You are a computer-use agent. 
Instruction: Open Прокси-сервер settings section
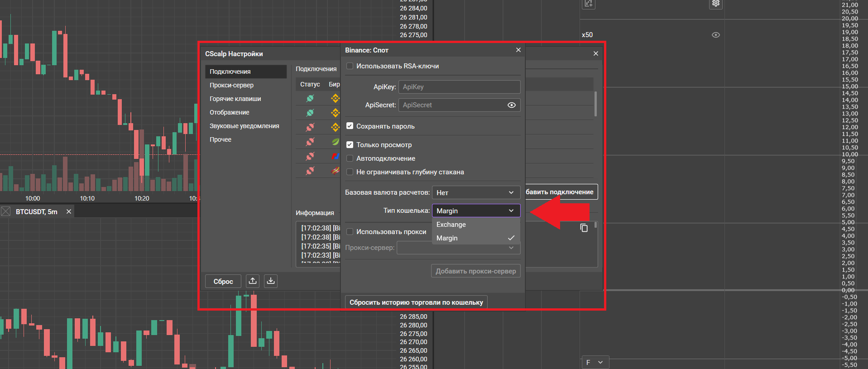coord(246,85)
